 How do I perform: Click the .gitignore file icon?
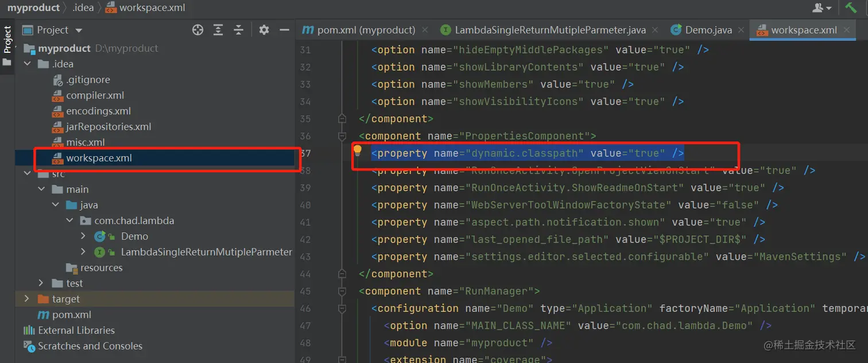tap(57, 80)
